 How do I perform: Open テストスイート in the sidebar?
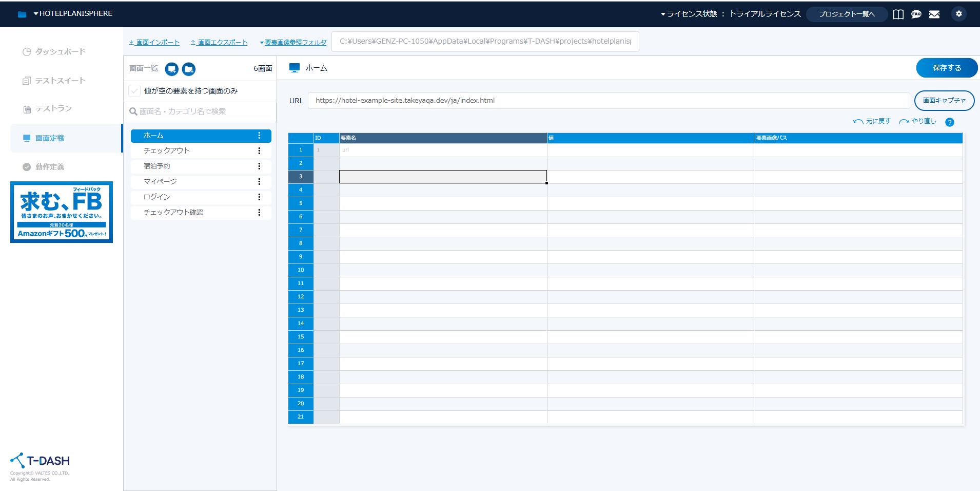click(x=54, y=81)
